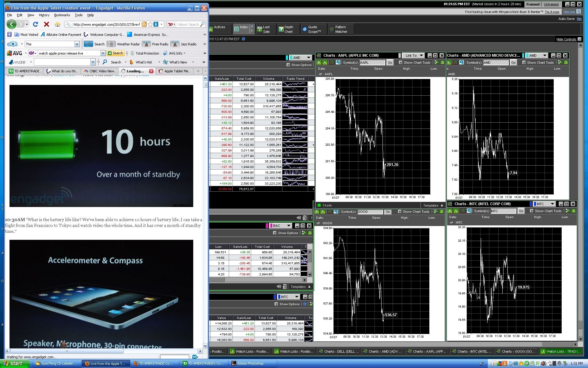Switch to Apple Tablet Me... tab
588x368 pixels.
175,71
